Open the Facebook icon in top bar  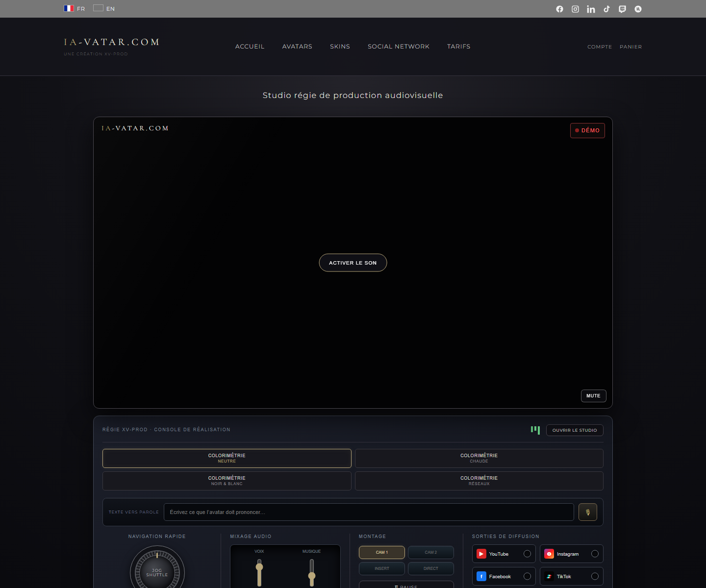point(559,9)
